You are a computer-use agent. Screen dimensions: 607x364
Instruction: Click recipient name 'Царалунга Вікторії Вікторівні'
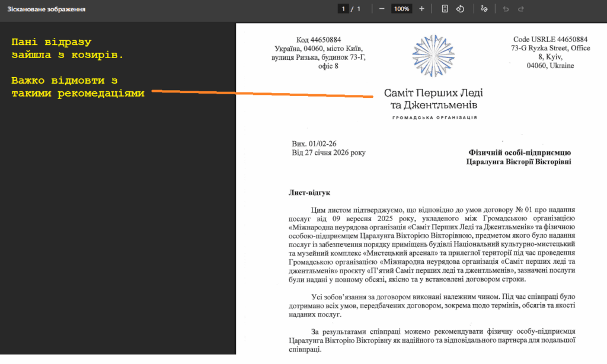(519, 161)
